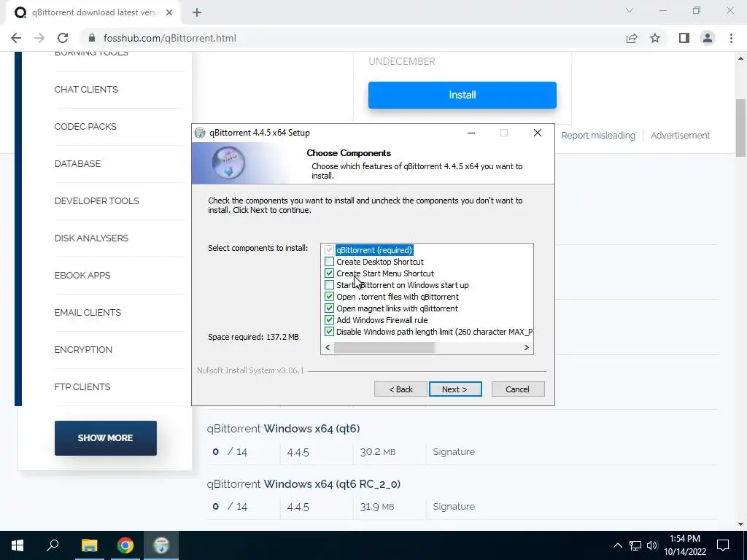The width and height of the screenshot is (747, 560).
Task: Open taskbar clock and date
Action: 685,545
